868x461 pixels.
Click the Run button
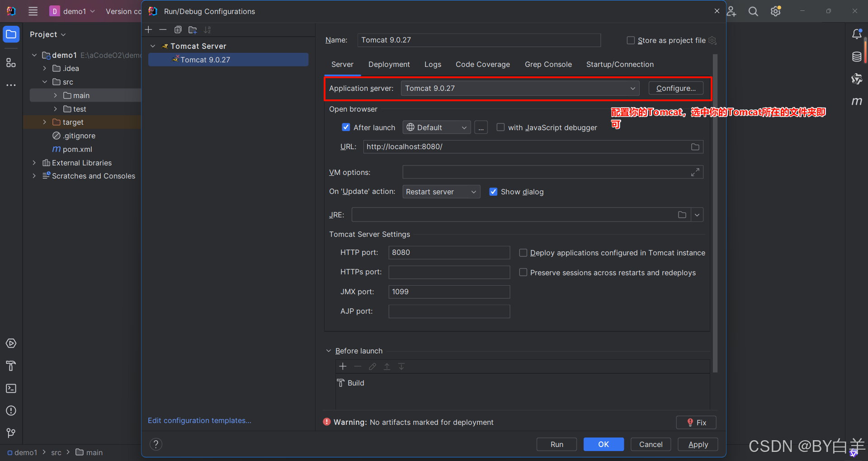pos(557,444)
